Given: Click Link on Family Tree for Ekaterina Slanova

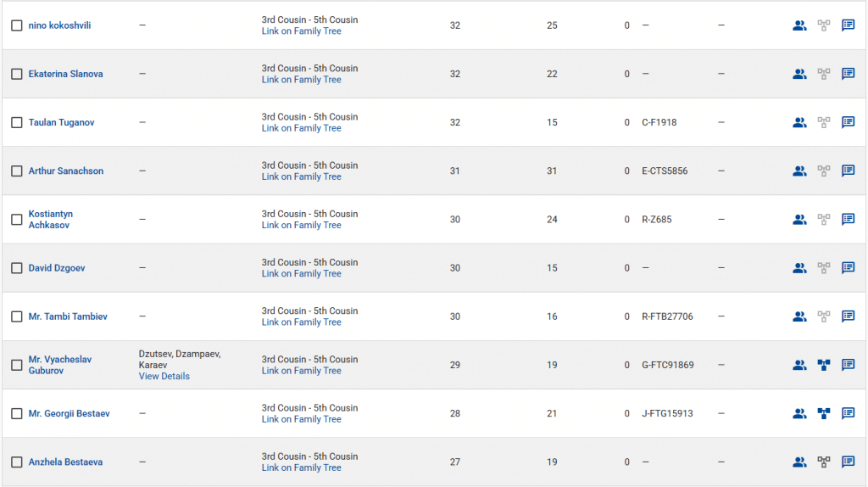Looking at the screenshot, I should [x=301, y=80].
